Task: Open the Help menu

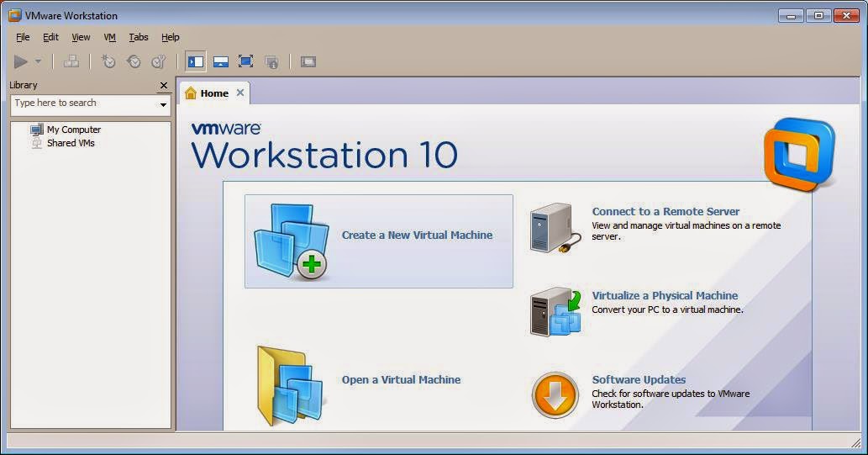Action: (171, 37)
